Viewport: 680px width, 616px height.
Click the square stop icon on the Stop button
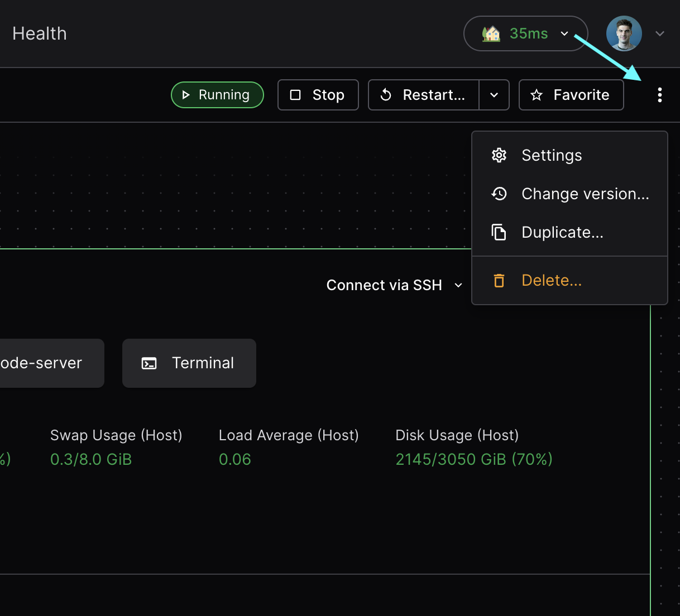coord(296,95)
